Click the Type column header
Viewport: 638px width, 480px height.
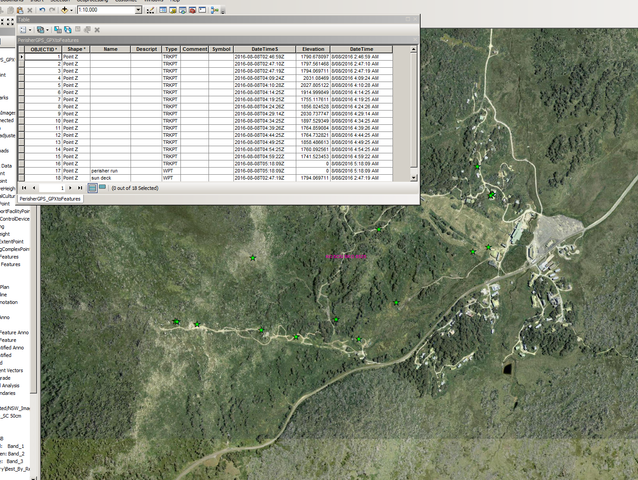(171, 49)
